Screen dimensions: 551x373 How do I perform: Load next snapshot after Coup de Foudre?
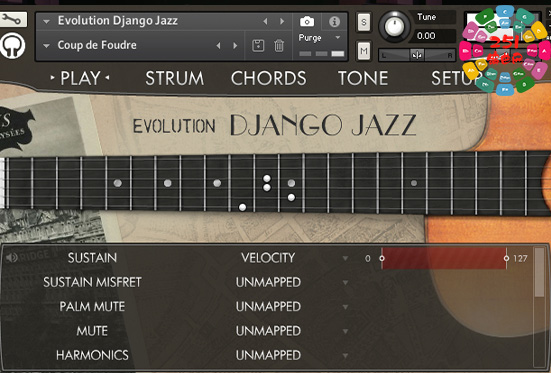[235, 45]
